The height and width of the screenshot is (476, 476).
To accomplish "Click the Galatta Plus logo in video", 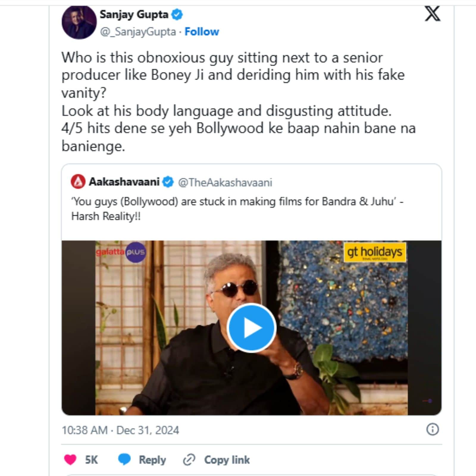I will point(121,252).
